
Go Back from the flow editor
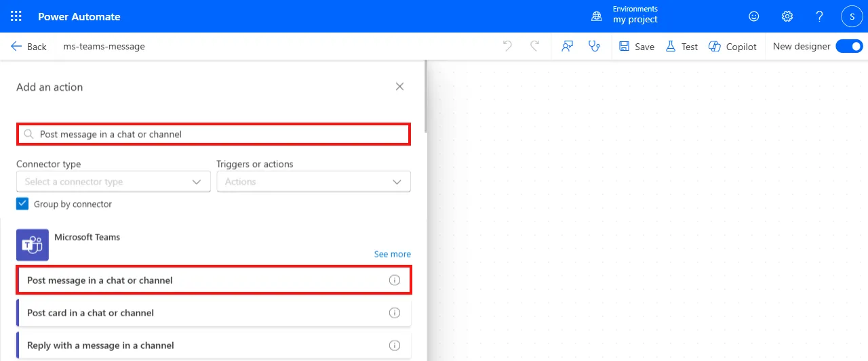click(x=28, y=47)
